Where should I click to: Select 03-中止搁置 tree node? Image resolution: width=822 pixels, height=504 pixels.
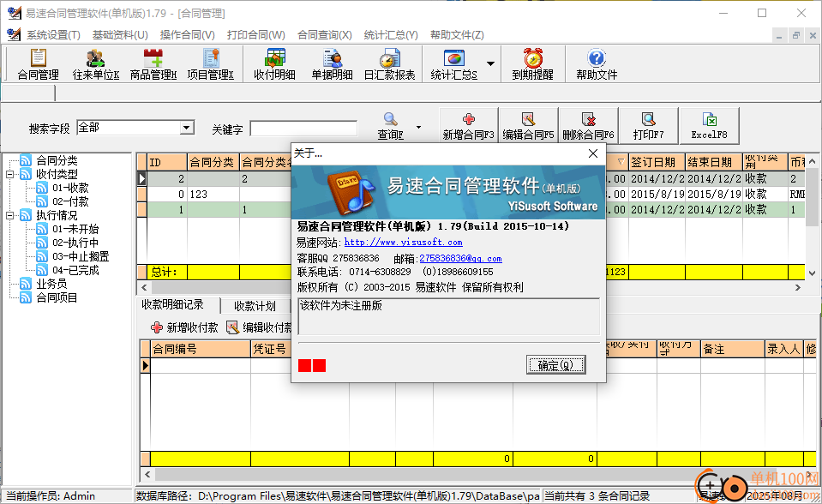pos(81,256)
